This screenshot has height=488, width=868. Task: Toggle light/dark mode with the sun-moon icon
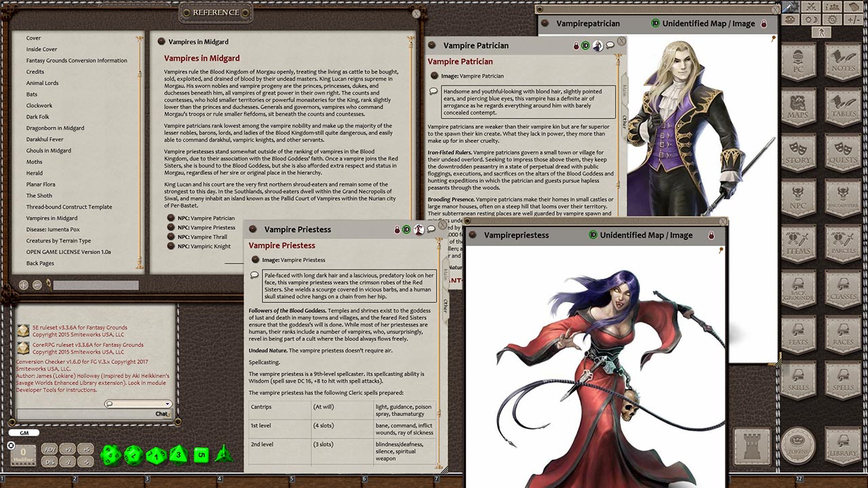pyautogui.click(x=810, y=20)
